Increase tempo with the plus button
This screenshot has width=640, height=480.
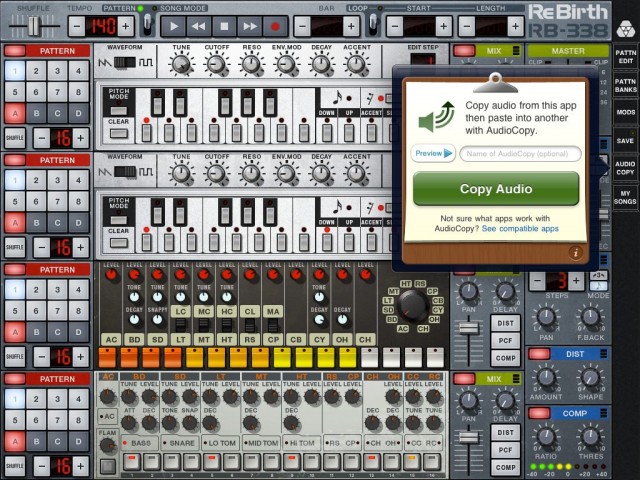point(125,25)
